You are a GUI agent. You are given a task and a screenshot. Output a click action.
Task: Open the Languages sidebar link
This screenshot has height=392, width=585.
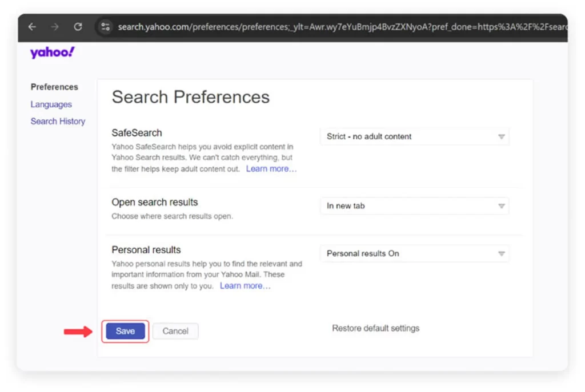[51, 104]
